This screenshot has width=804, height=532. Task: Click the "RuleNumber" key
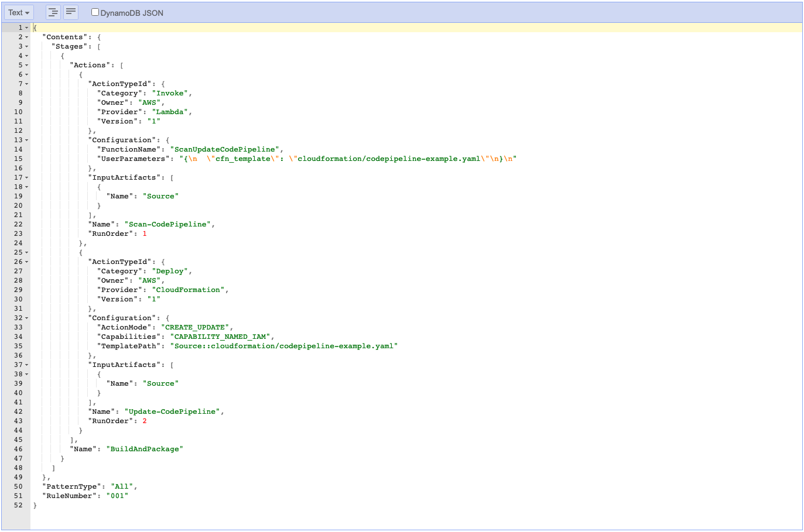[69, 496]
